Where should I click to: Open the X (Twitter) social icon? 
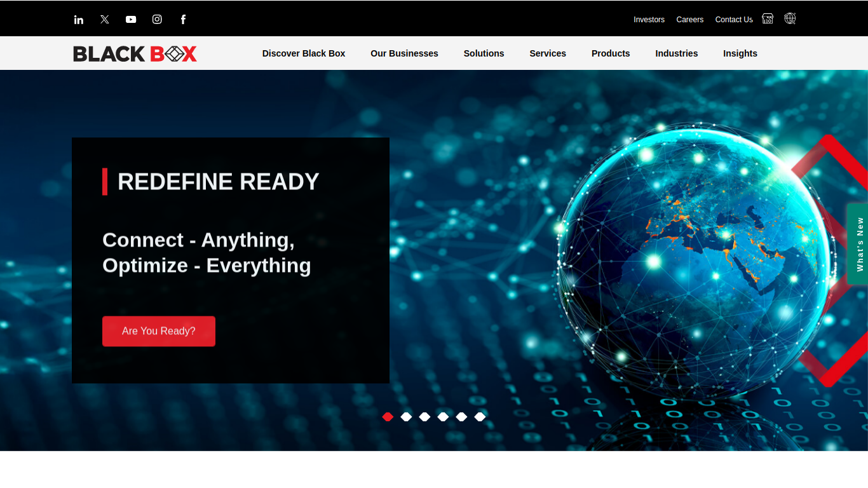pyautogui.click(x=105, y=20)
